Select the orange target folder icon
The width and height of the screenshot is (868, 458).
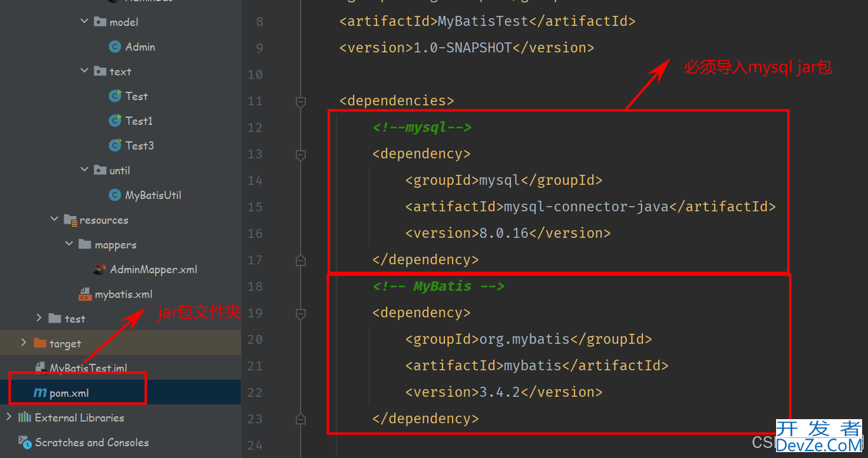tap(39, 343)
